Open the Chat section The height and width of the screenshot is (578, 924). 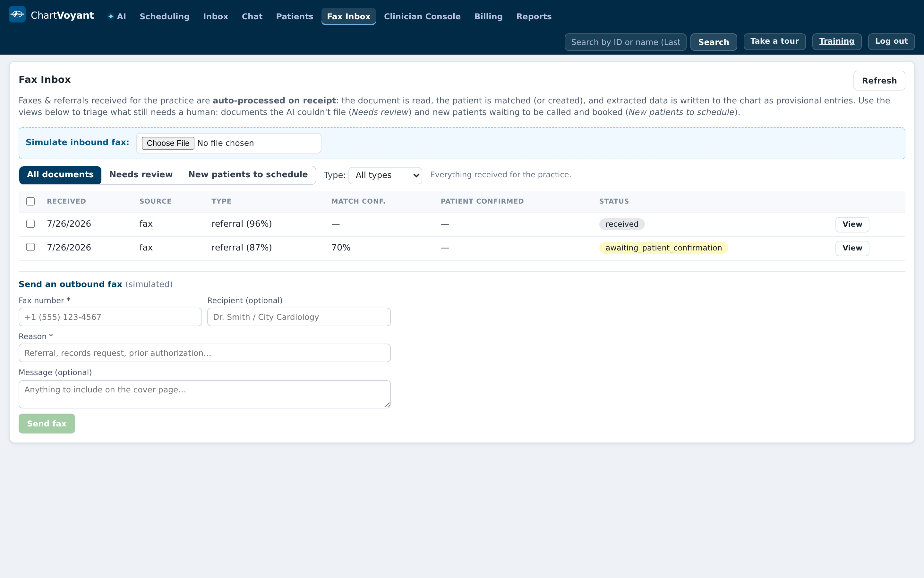[x=252, y=16]
